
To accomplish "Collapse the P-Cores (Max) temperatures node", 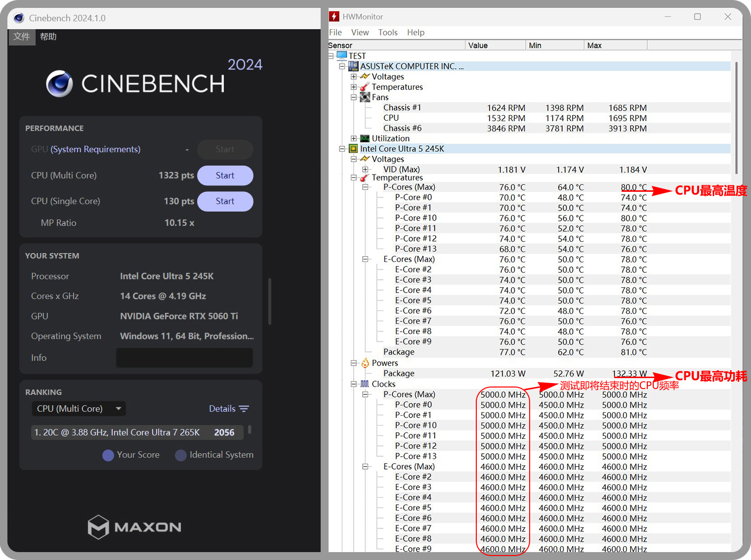I will coord(365,187).
